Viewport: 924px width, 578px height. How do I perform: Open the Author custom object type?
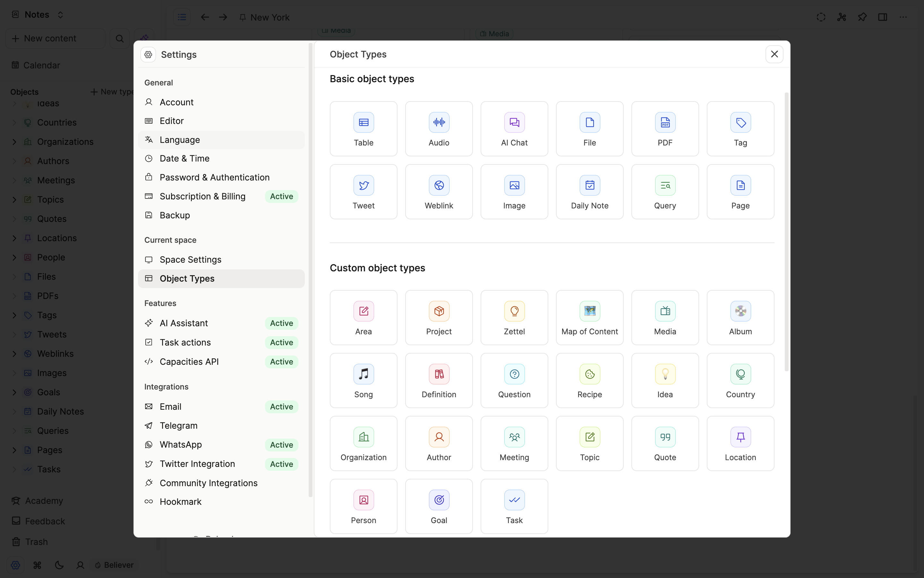(439, 443)
